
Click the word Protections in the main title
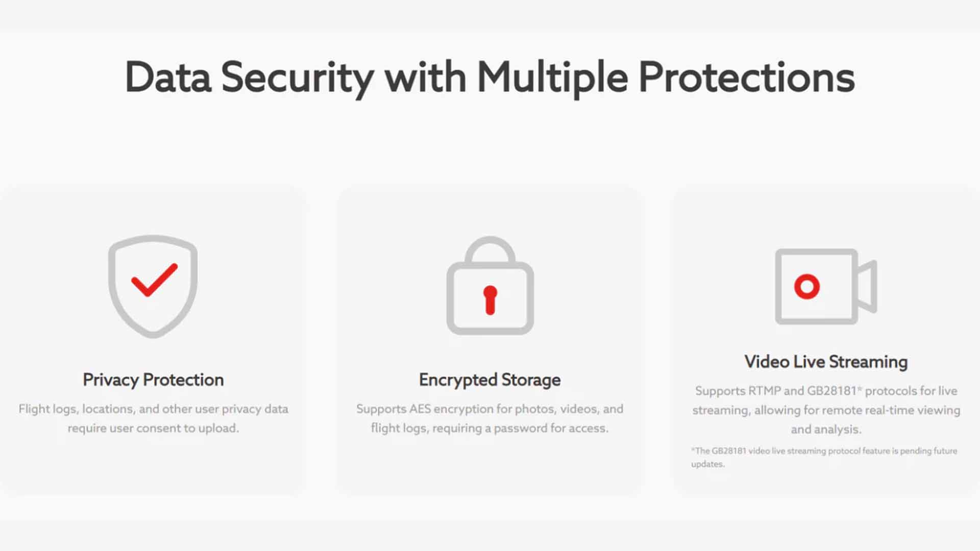tap(747, 78)
